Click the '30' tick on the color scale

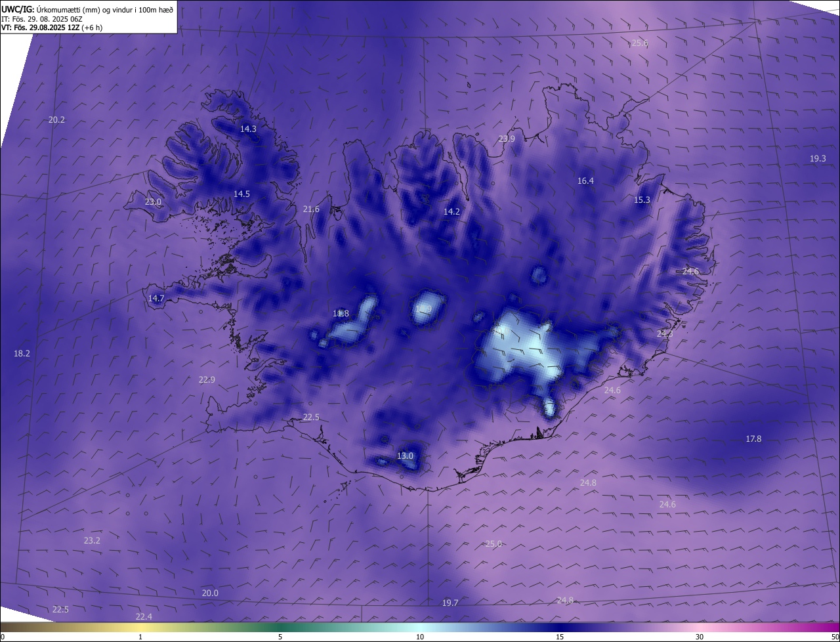click(700, 637)
